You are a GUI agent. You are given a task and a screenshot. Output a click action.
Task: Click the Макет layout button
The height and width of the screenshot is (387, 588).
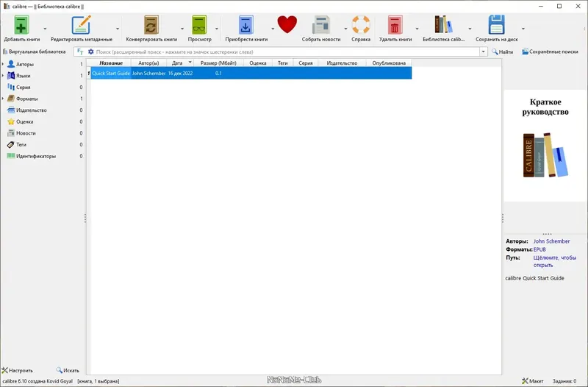[532, 381]
